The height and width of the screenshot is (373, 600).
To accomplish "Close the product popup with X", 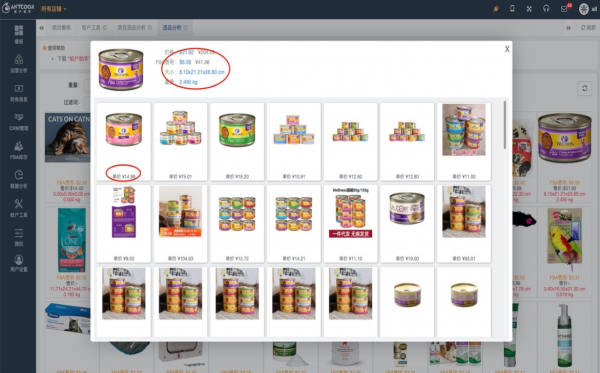I will click(507, 49).
